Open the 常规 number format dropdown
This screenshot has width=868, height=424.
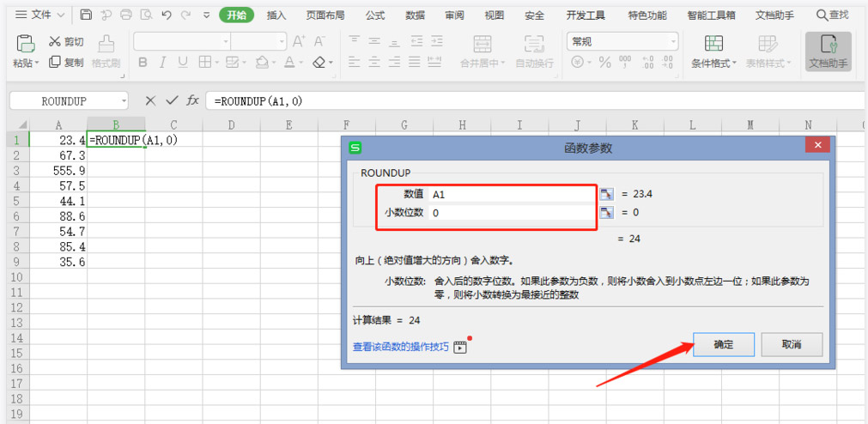622,41
